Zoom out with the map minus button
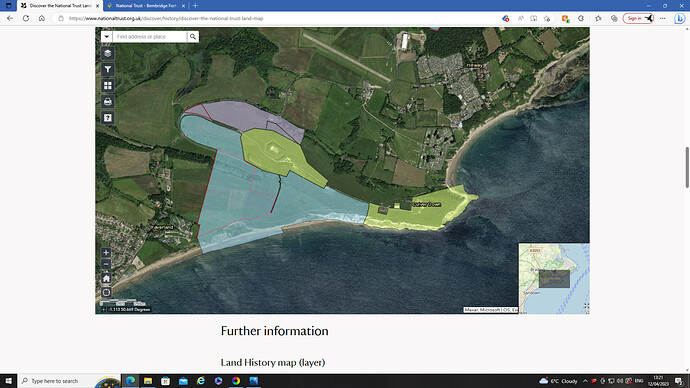690x388 pixels. (106, 264)
